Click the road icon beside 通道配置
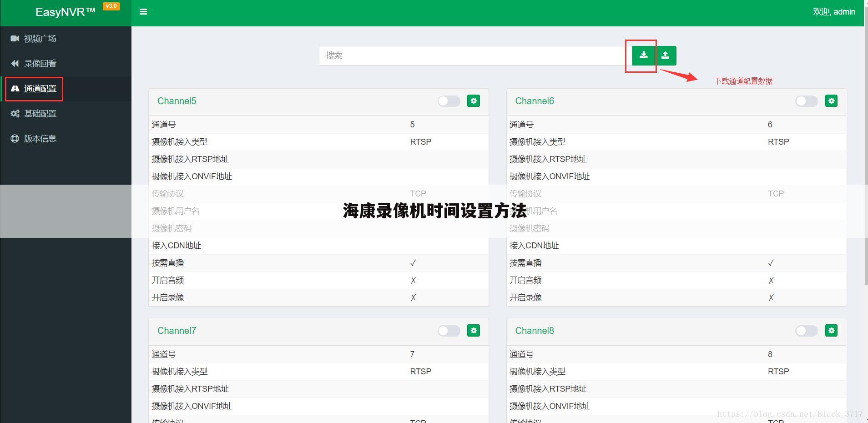This screenshot has width=868, height=423. tap(15, 89)
